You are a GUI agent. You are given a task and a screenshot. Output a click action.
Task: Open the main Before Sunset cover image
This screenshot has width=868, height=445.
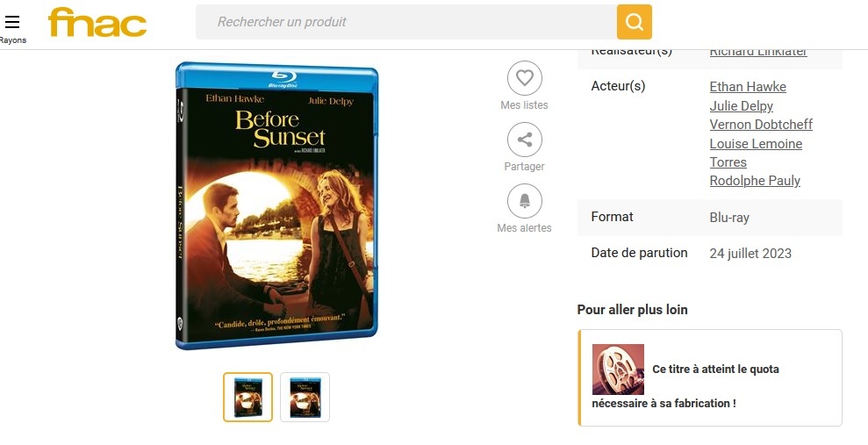point(276,206)
